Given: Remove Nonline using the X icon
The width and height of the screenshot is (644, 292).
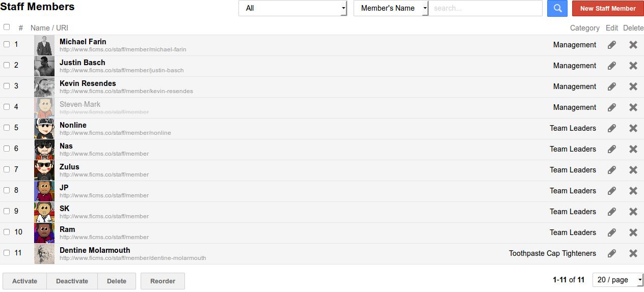Looking at the screenshot, I should tap(633, 128).
